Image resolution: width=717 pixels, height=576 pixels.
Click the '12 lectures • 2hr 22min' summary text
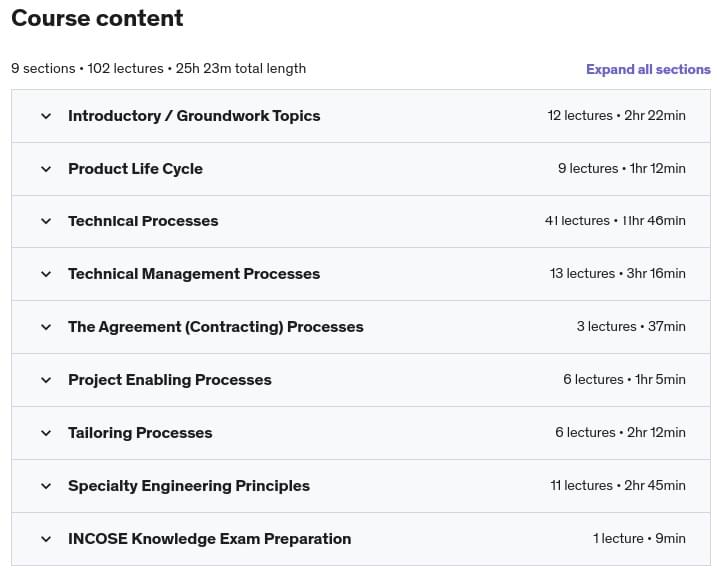pyautogui.click(x=616, y=116)
